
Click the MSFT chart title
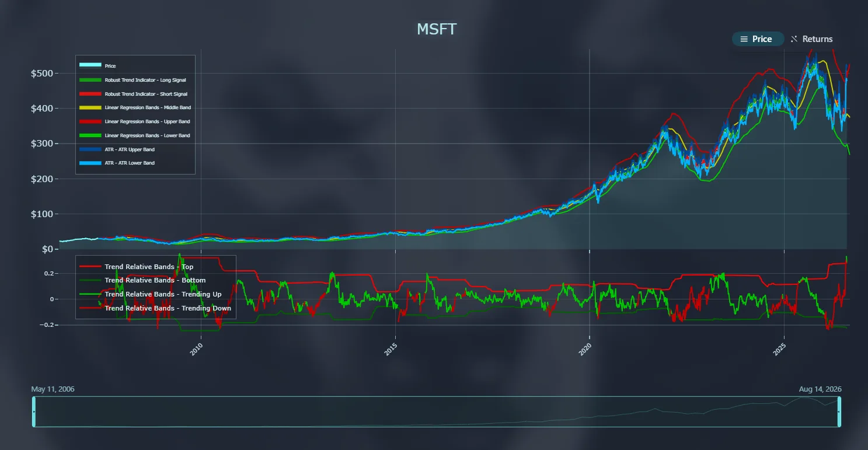437,29
